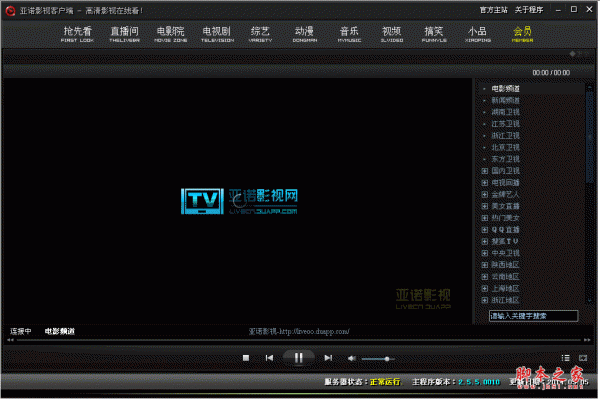Toggle the playlist panel icon

coord(565,358)
